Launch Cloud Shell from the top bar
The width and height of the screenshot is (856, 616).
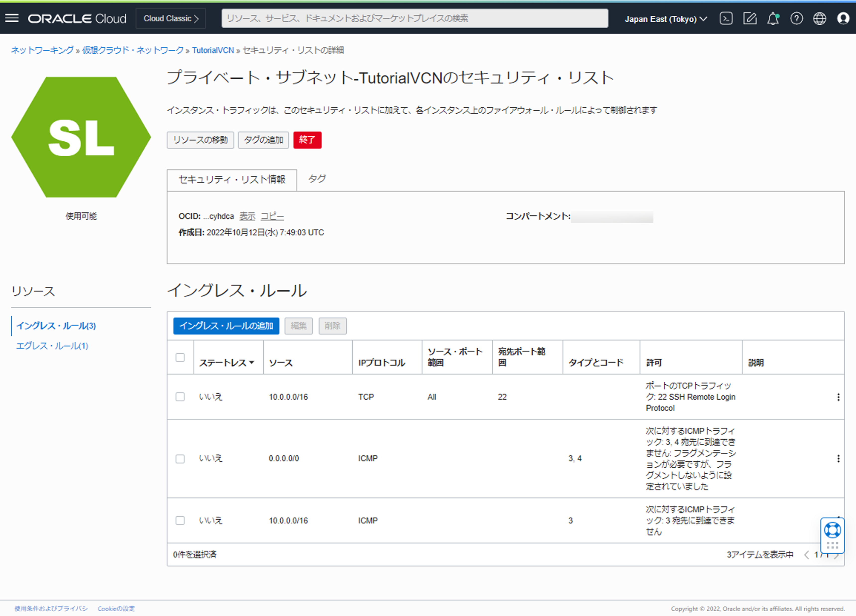pyautogui.click(x=726, y=18)
